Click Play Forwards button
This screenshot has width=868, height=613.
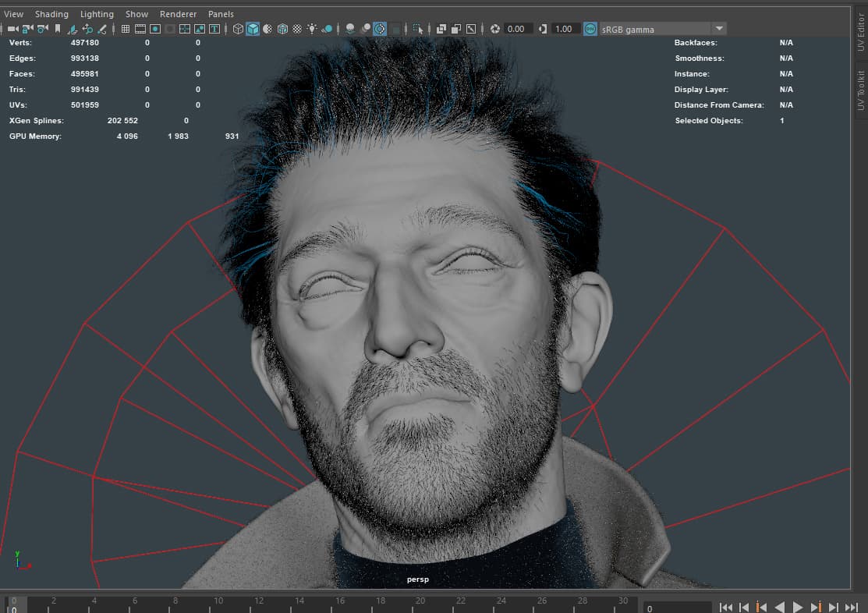click(798, 608)
